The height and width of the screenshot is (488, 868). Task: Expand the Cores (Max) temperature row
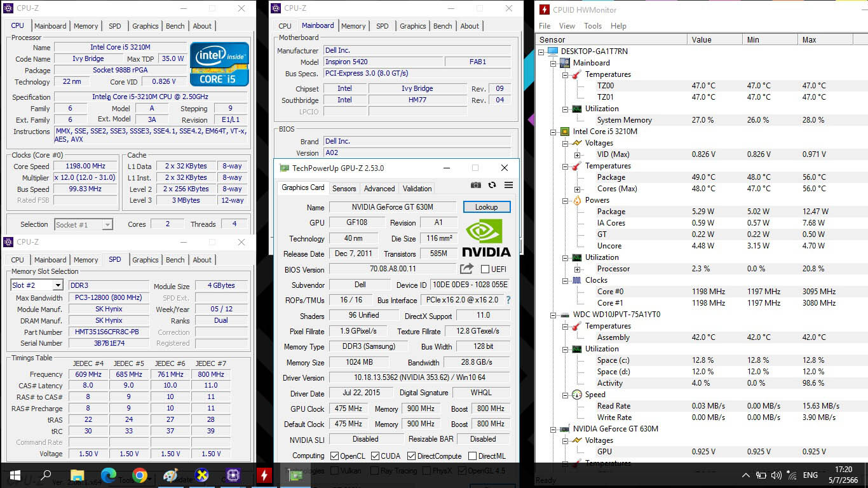pyautogui.click(x=577, y=189)
